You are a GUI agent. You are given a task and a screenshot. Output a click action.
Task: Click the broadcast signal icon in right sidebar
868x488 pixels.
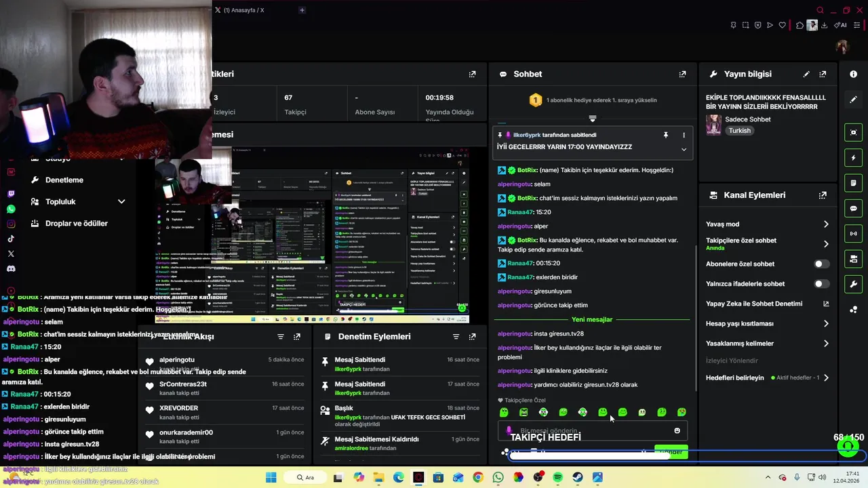point(853,234)
